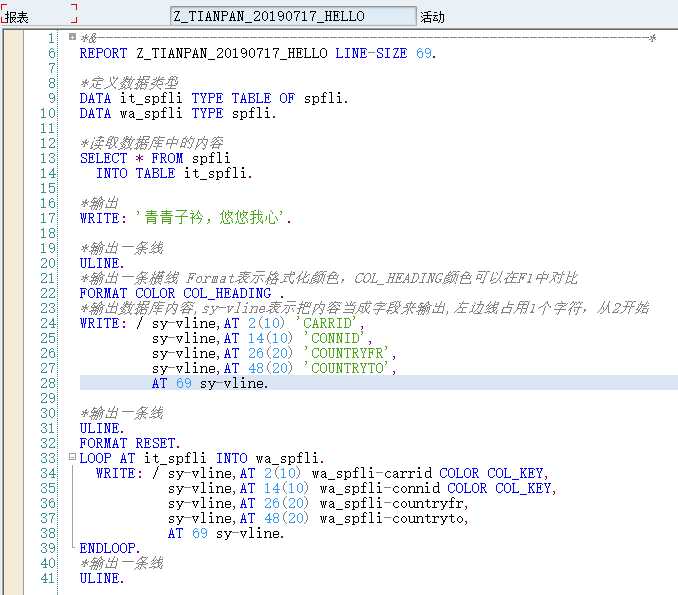Click wa_spfli-carrid in the loop

tap(372, 473)
